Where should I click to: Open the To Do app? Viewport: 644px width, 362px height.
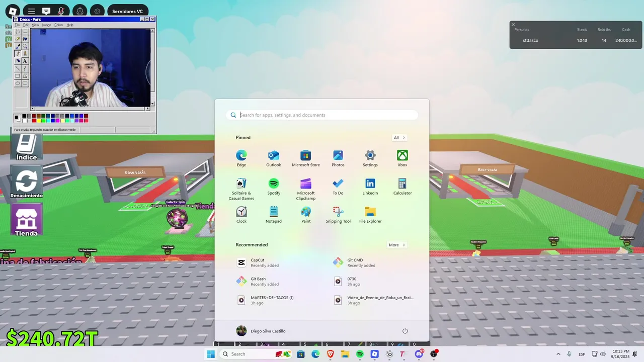click(x=338, y=186)
